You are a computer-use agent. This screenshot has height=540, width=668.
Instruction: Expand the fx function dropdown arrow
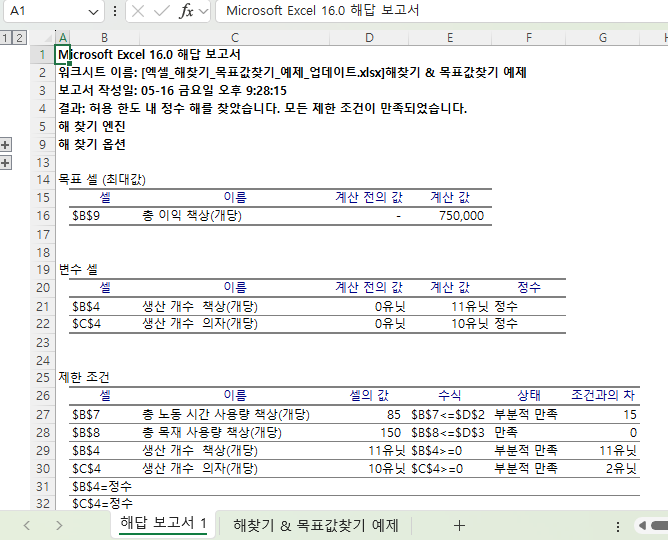click(204, 11)
